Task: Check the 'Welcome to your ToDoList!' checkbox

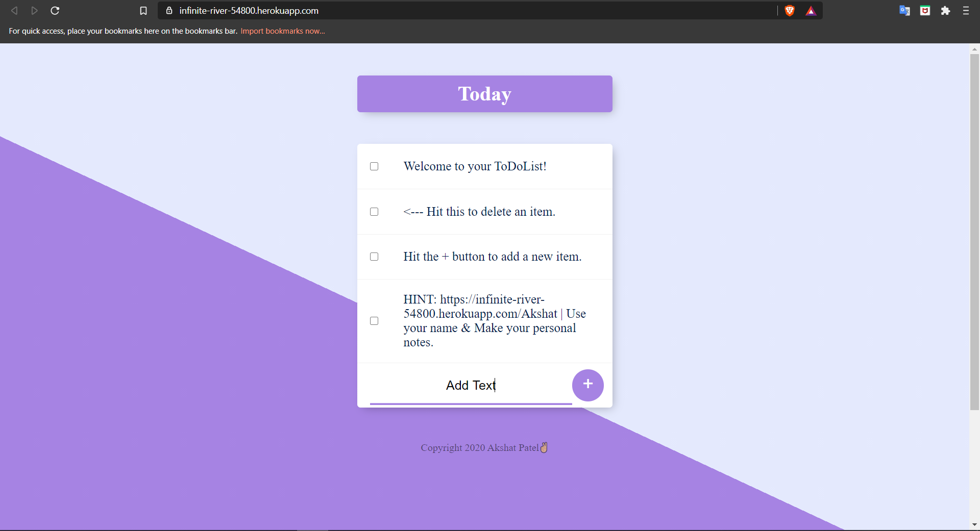Action: (374, 166)
